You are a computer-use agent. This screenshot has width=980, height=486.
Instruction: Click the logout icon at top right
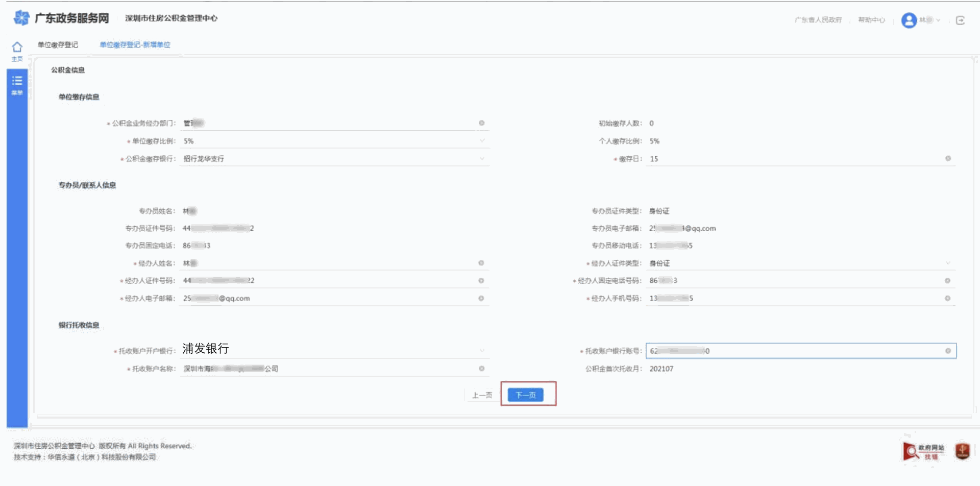(960, 20)
